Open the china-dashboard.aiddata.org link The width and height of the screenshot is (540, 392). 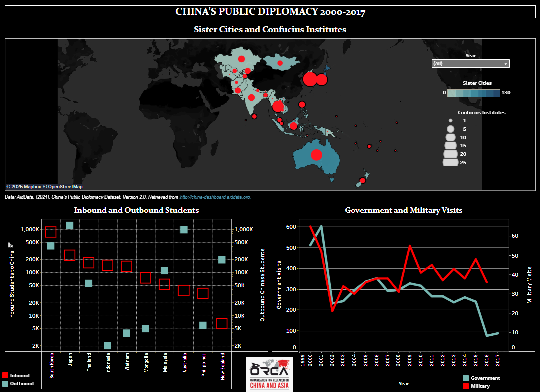215,197
